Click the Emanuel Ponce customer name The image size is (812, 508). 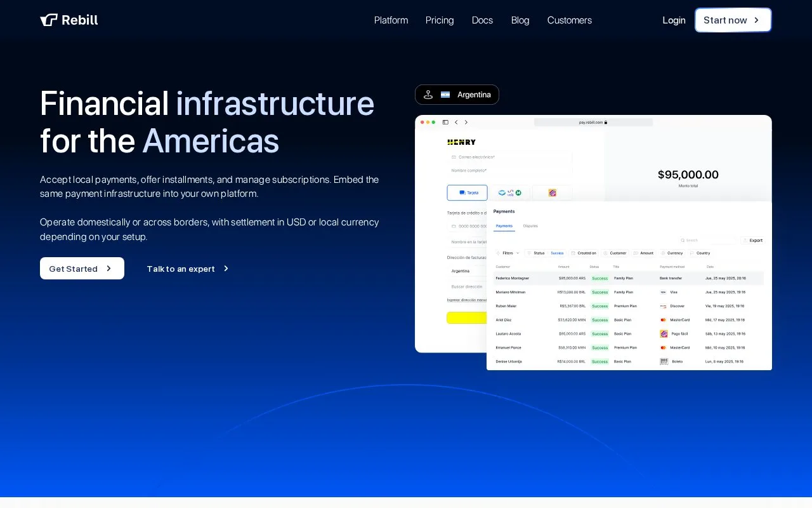point(508,347)
